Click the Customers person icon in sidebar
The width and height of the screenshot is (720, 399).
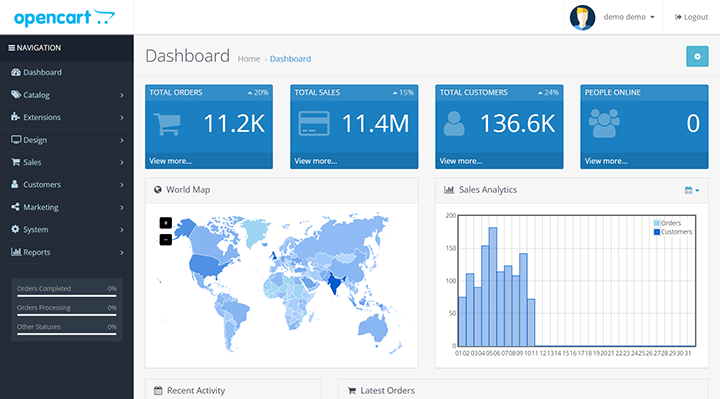[15, 184]
